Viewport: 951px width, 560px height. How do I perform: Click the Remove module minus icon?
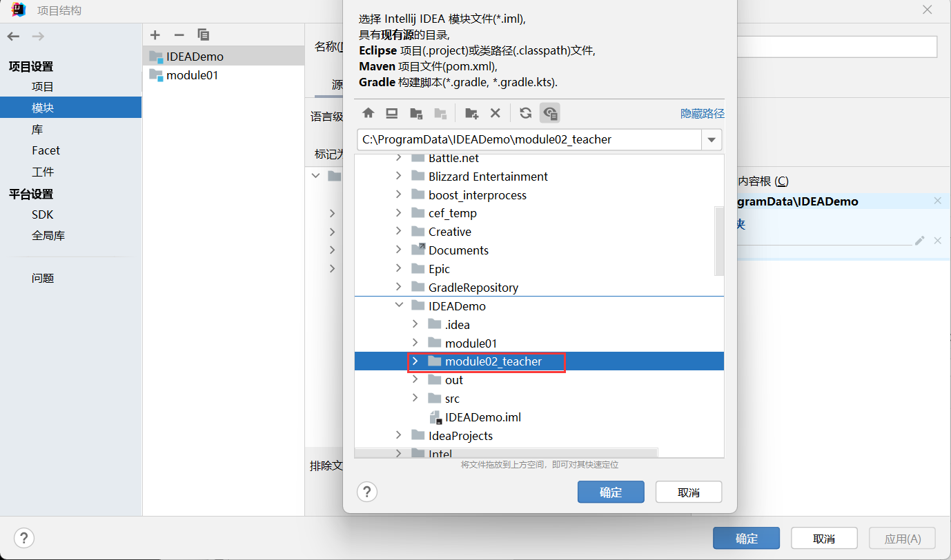click(179, 34)
